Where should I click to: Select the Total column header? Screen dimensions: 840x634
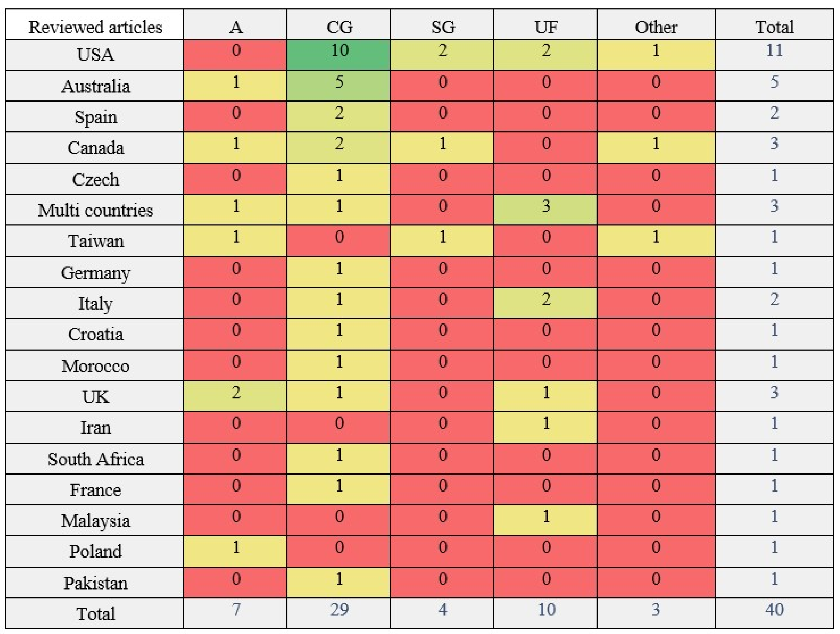pos(775,25)
